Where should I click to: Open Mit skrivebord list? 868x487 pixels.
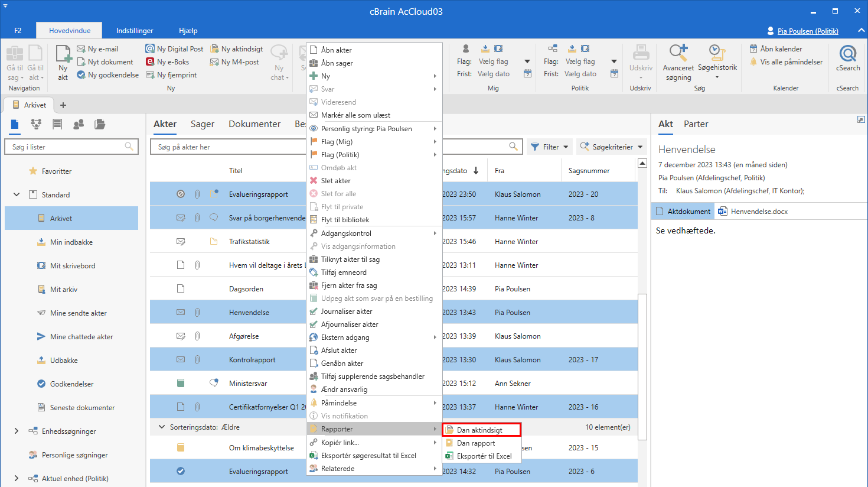click(x=71, y=266)
